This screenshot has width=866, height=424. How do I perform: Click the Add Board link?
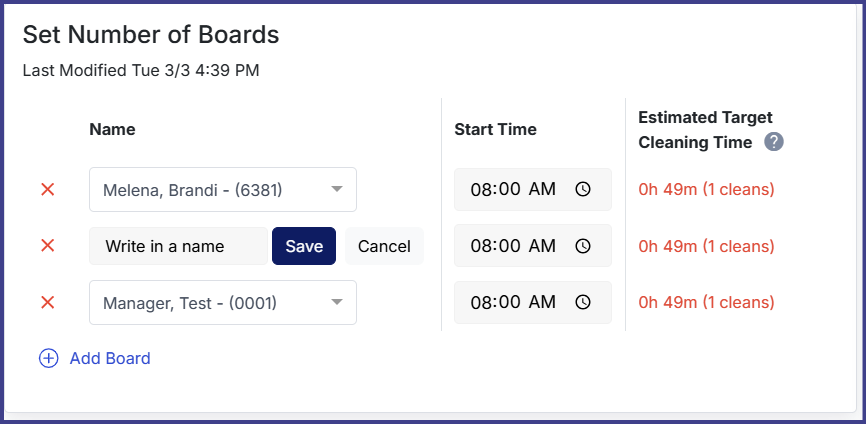(110, 358)
